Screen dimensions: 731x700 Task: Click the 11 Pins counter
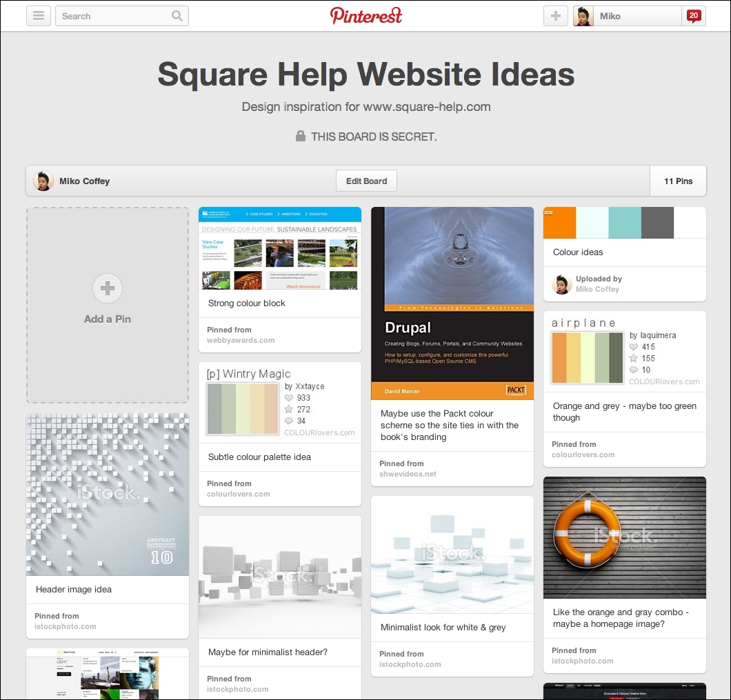679,181
